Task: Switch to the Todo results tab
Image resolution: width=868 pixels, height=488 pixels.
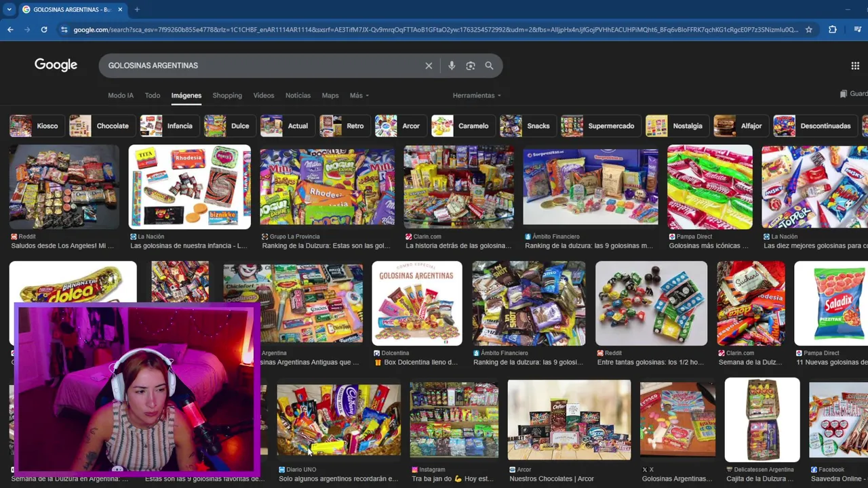Action: [x=153, y=96]
